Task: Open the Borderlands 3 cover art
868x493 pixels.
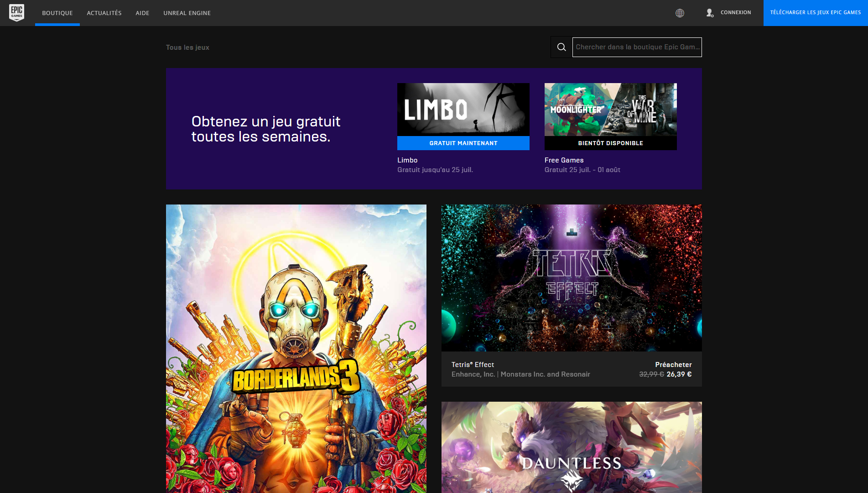Action: point(296,349)
